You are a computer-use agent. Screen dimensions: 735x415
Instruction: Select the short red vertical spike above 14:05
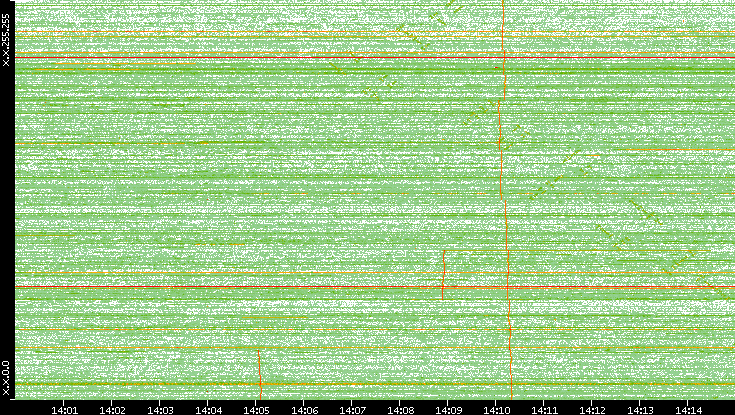259,374
